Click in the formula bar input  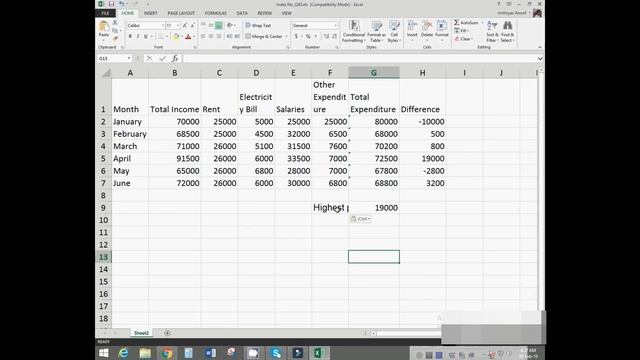point(359,58)
